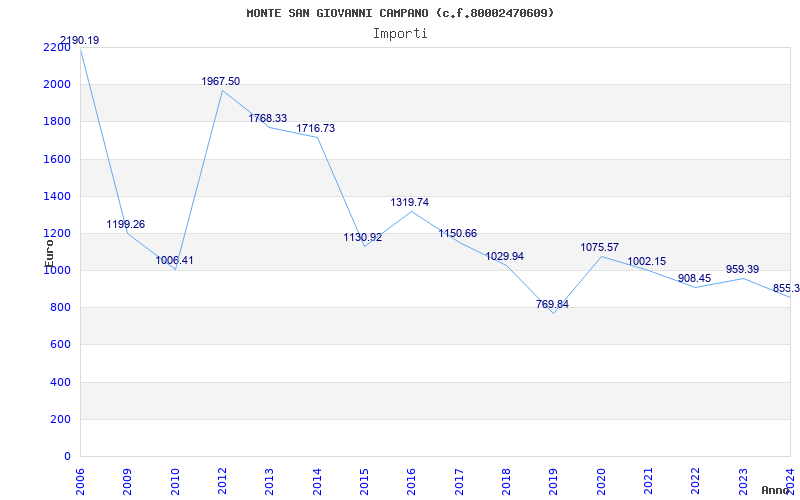The height and width of the screenshot is (500, 800).
Task: Select the 1967.50 data label
Action: click(x=220, y=81)
